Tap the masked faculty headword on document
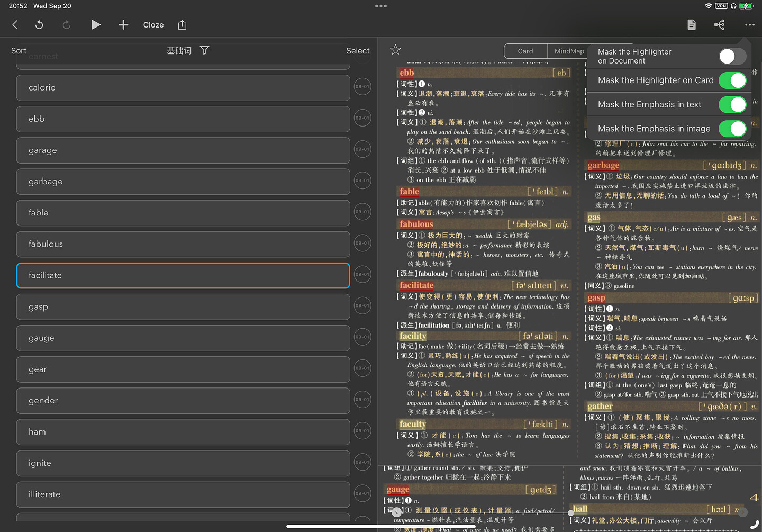The width and height of the screenshot is (762, 532). coord(412,424)
